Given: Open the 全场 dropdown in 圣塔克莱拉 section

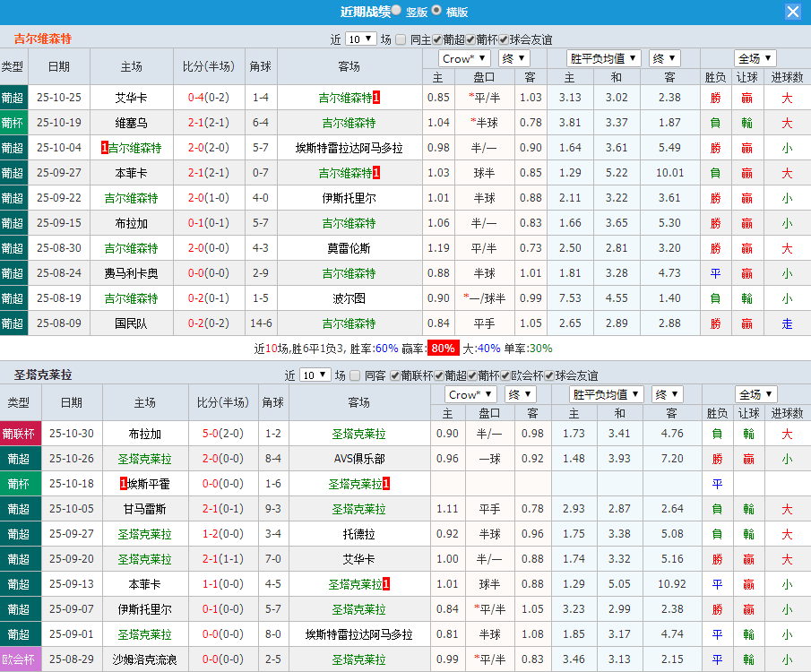Looking at the screenshot, I should tap(754, 393).
